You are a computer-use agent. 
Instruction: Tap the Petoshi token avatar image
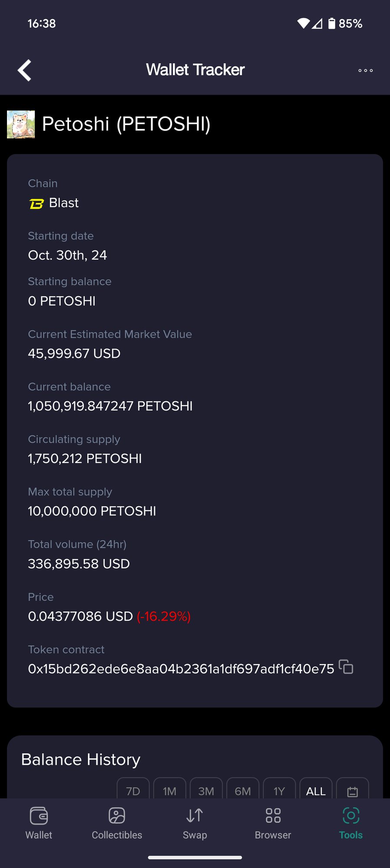tap(21, 124)
